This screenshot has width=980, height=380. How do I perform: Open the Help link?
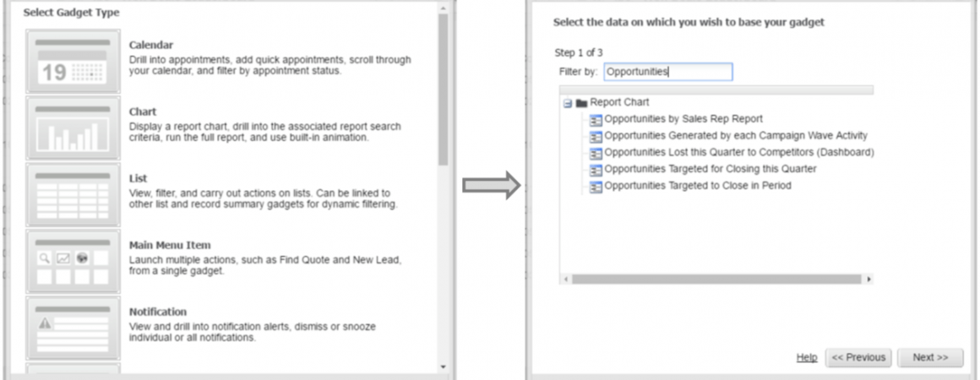pyautogui.click(x=806, y=357)
